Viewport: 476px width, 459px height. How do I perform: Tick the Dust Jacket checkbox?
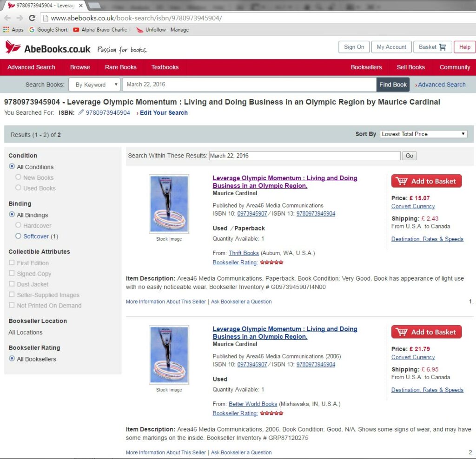click(x=12, y=284)
